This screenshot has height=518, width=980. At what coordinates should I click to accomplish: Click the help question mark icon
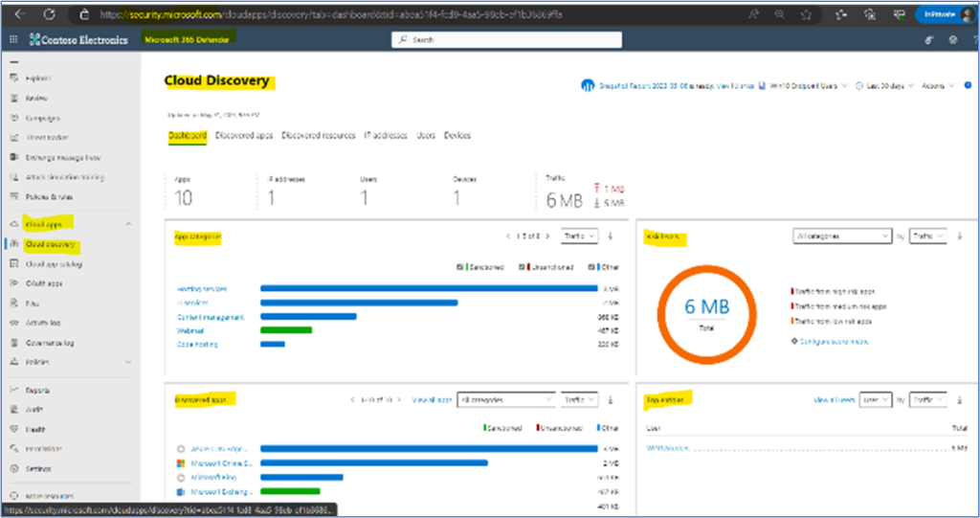pos(952,39)
